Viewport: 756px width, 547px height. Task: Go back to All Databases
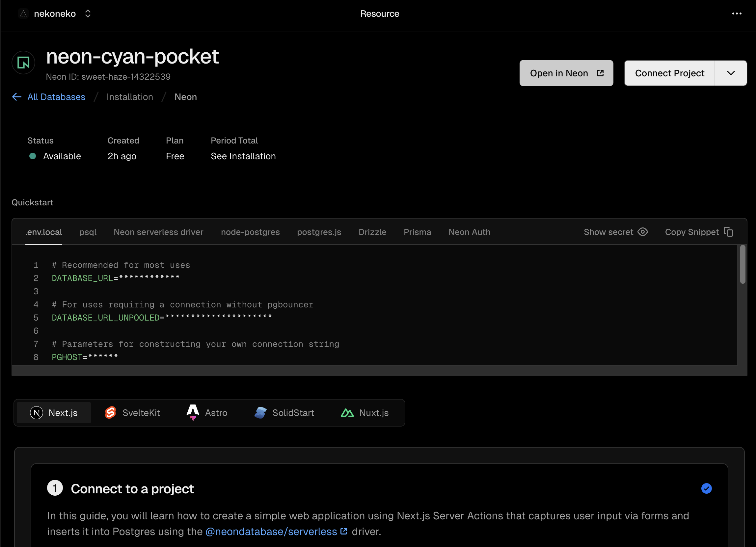tap(49, 97)
